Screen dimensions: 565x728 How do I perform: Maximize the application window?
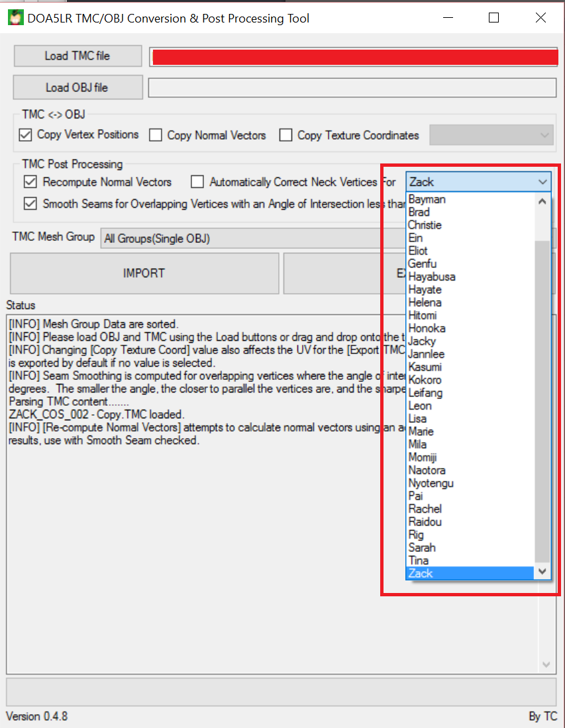click(493, 19)
